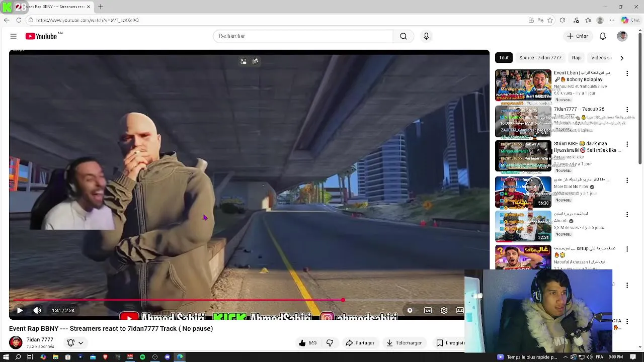Screen dimensions: 644x362
Task: Open the 7idan 7777 channel name link
Action: (40, 340)
